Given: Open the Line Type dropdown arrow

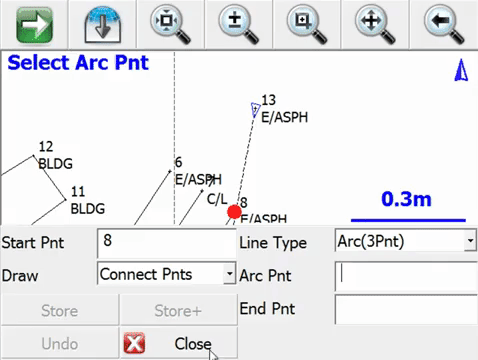Looking at the screenshot, I should point(470,240).
